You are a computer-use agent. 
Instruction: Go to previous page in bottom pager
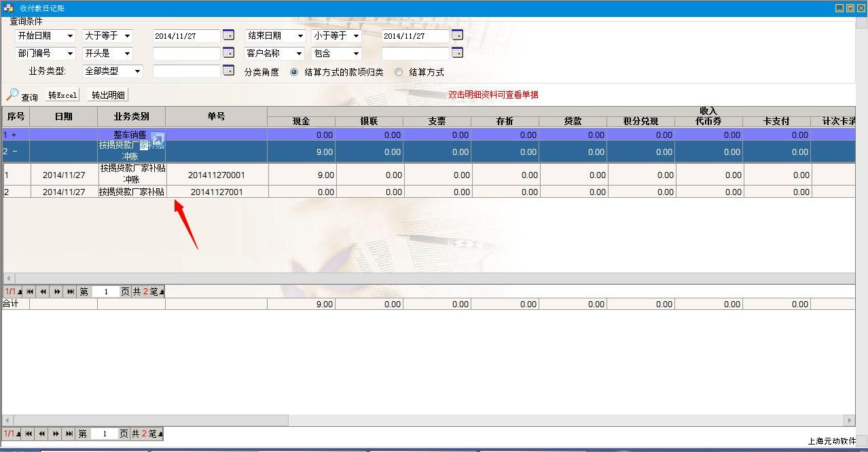click(42, 434)
